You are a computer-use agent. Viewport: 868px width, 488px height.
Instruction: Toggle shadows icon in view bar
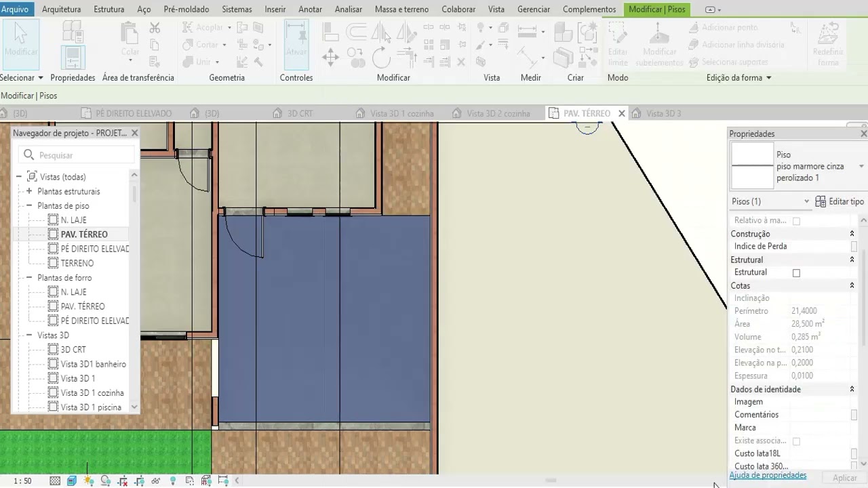[x=106, y=481]
